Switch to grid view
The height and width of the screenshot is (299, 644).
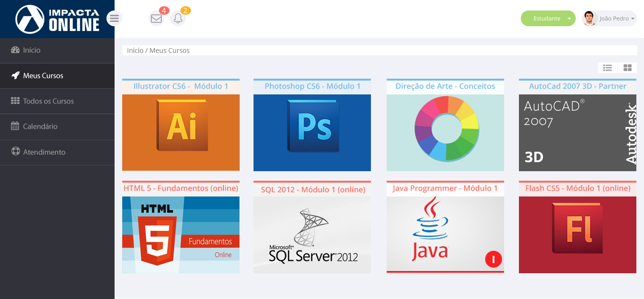pos(627,68)
